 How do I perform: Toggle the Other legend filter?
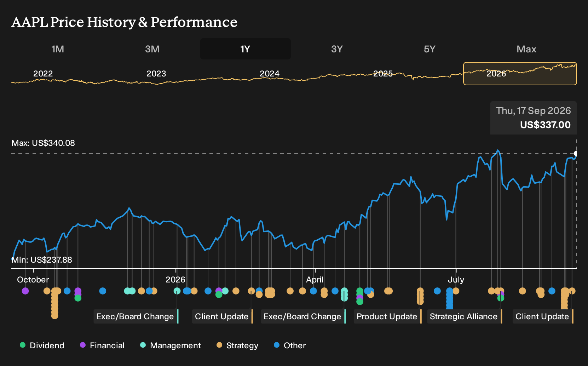pyautogui.click(x=290, y=345)
